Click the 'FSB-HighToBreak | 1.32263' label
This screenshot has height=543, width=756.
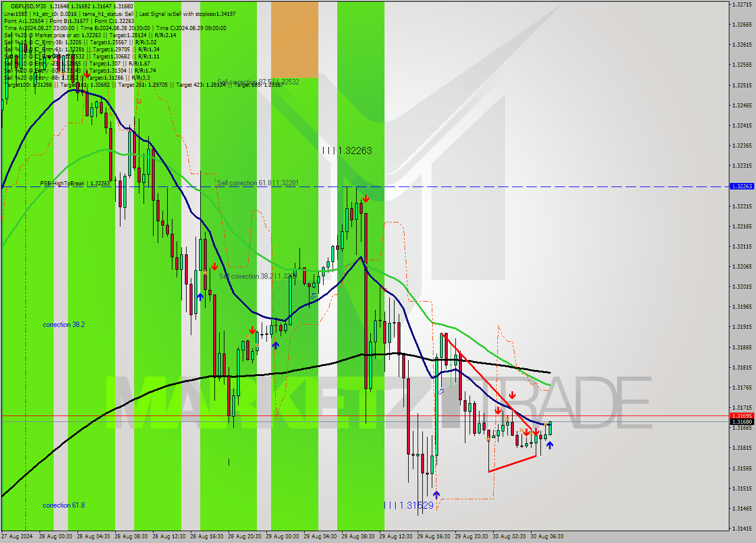click(75, 184)
